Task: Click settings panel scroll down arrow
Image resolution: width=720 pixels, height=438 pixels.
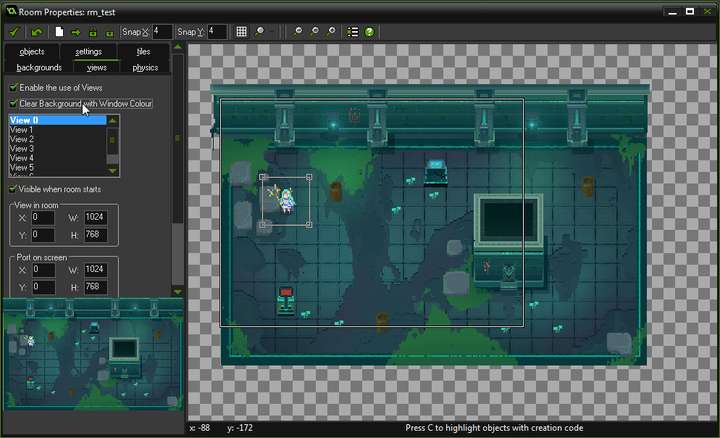Action: (x=178, y=292)
